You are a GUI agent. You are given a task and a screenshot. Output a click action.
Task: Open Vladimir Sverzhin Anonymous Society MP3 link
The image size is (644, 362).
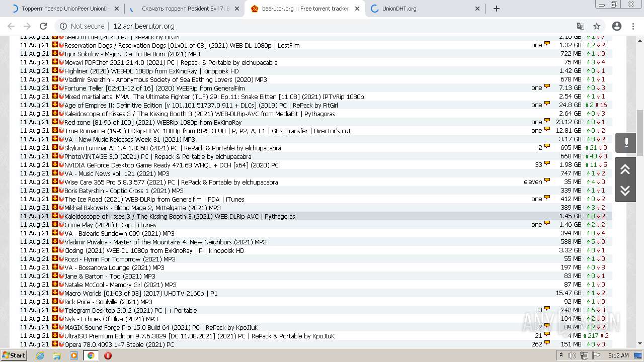(x=166, y=79)
